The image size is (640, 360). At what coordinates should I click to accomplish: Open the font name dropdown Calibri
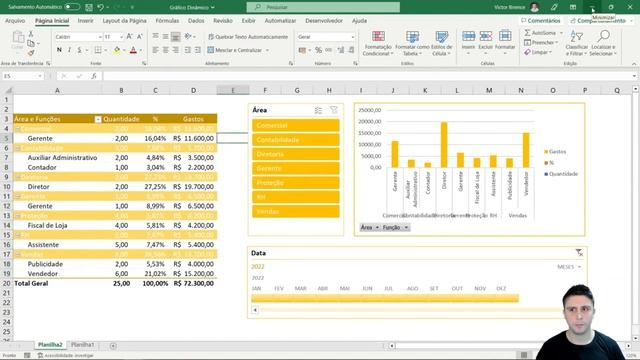click(x=100, y=37)
